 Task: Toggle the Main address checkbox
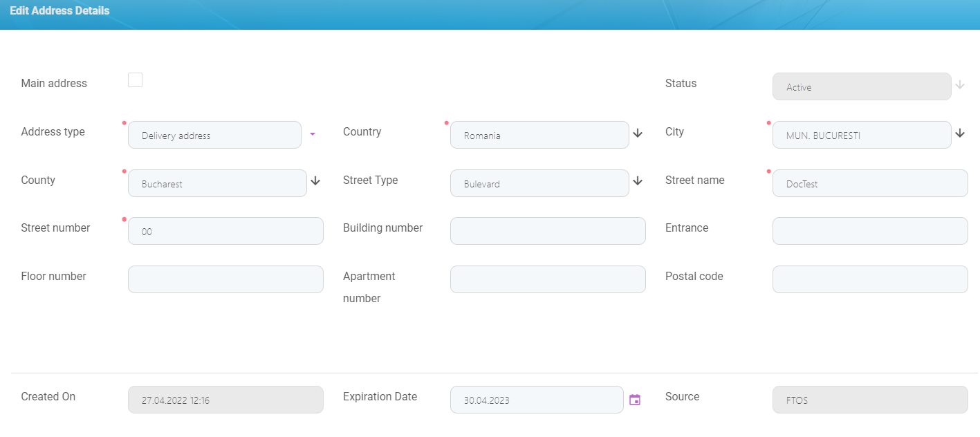[136, 80]
